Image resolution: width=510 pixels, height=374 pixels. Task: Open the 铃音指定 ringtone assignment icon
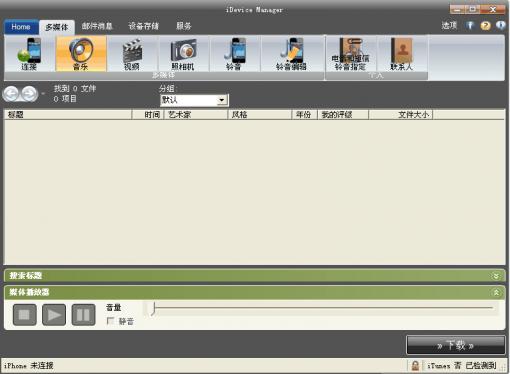pos(351,53)
